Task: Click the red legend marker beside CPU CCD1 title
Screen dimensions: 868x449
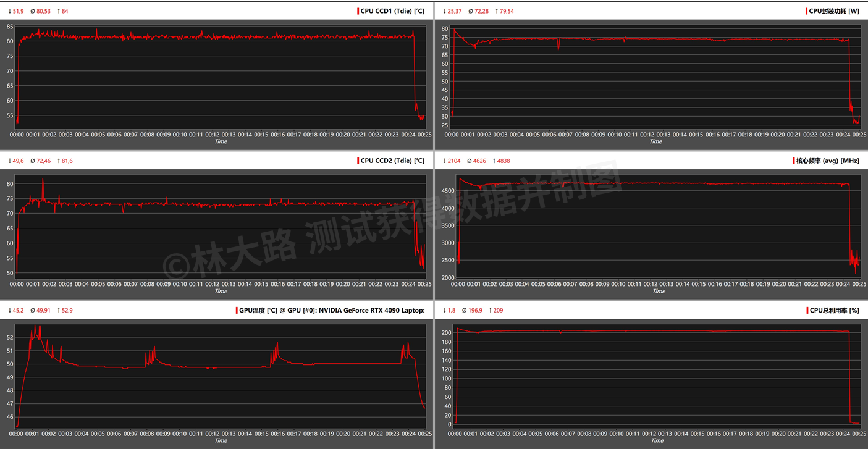Action: (x=357, y=10)
